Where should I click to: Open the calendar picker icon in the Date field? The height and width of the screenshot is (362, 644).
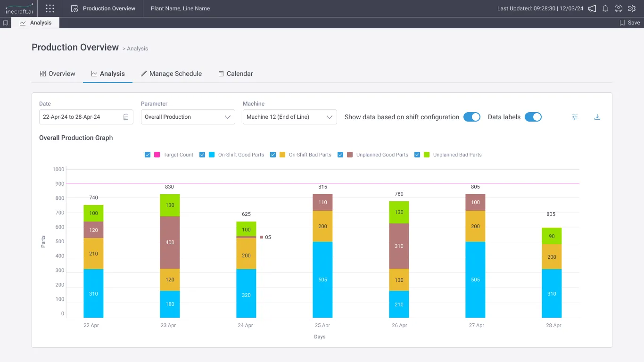(x=126, y=117)
